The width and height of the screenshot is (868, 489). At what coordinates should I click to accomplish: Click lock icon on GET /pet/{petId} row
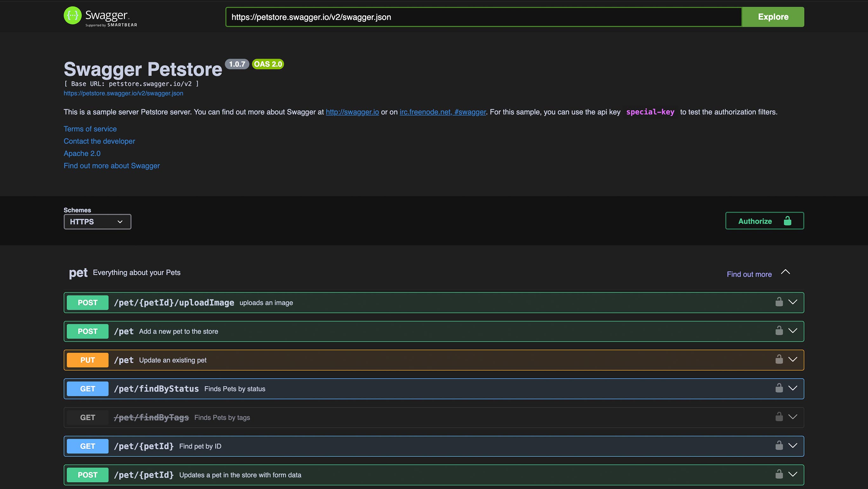click(779, 445)
